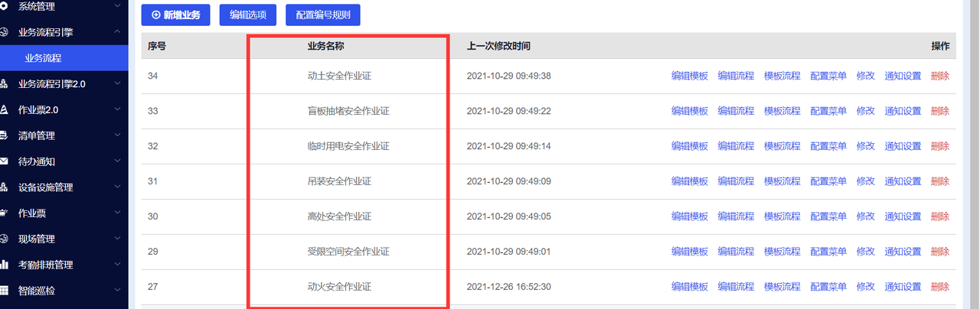Viewport: 980px width, 309px height.
Task: Expand the 清单管理 chevron arrow
Action: point(116,135)
